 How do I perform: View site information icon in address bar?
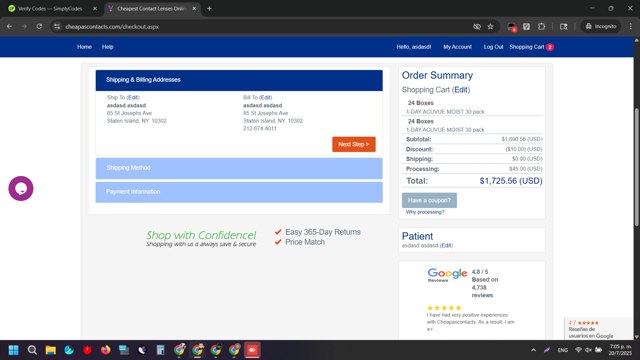pyautogui.click(x=57, y=27)
